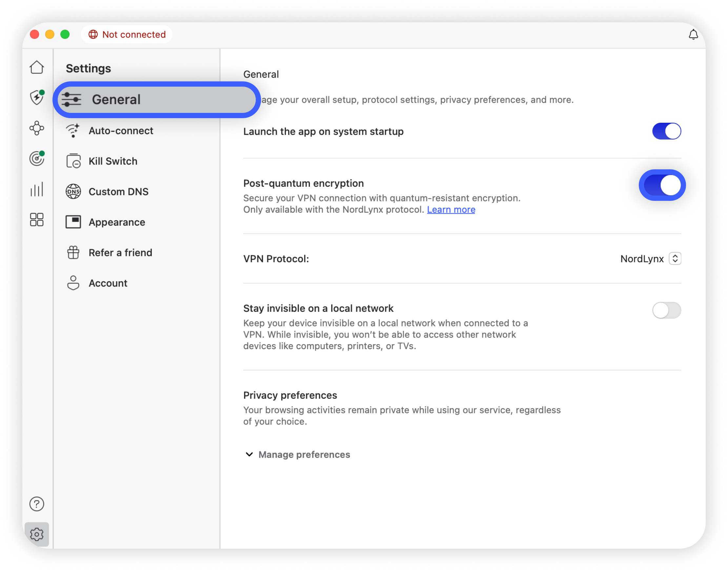Viewport: 728px width, 571px height.
Task: Open Dark Web Monitor radar icon
Action: point(37,159)
